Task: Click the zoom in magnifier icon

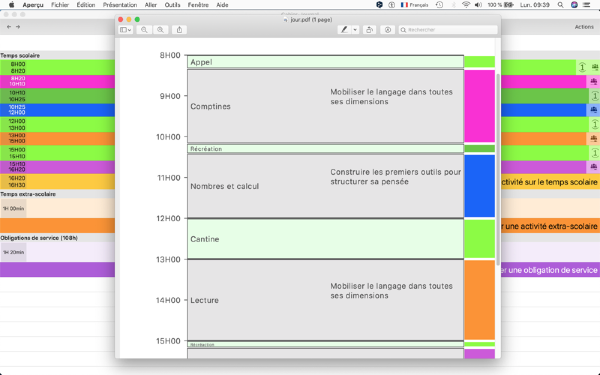Action: [160, 30]
